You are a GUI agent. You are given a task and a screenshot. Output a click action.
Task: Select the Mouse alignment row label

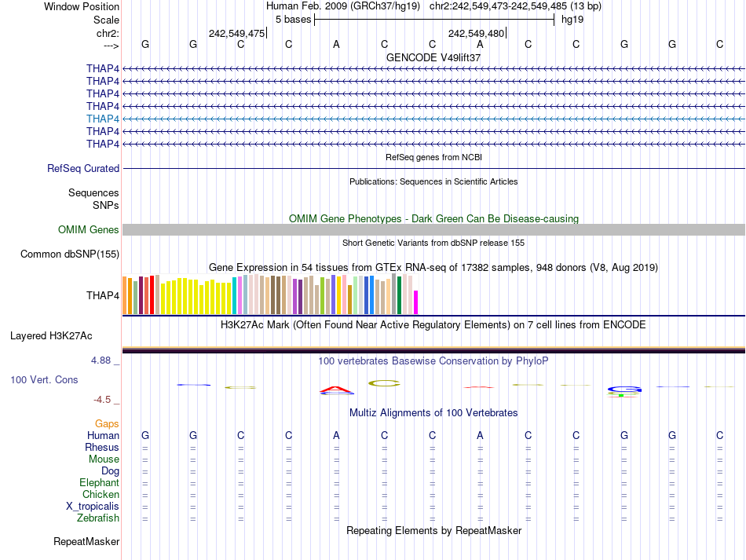point(104,459)
